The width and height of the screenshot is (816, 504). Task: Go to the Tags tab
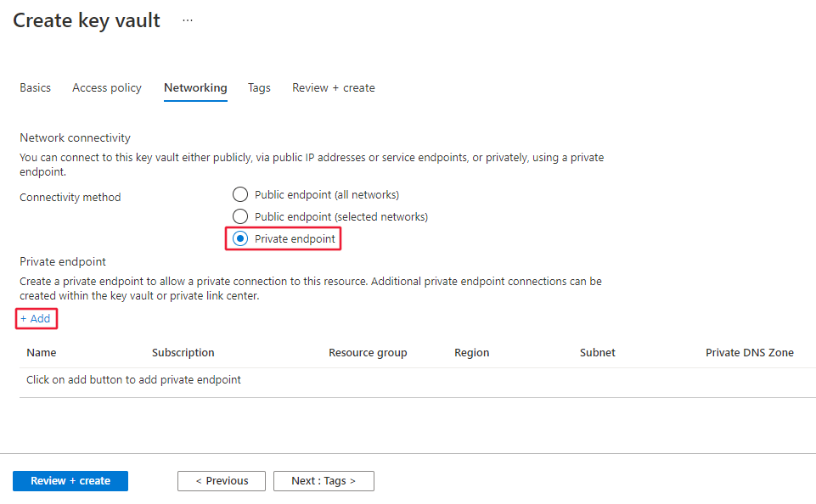[x=259, y=87]
